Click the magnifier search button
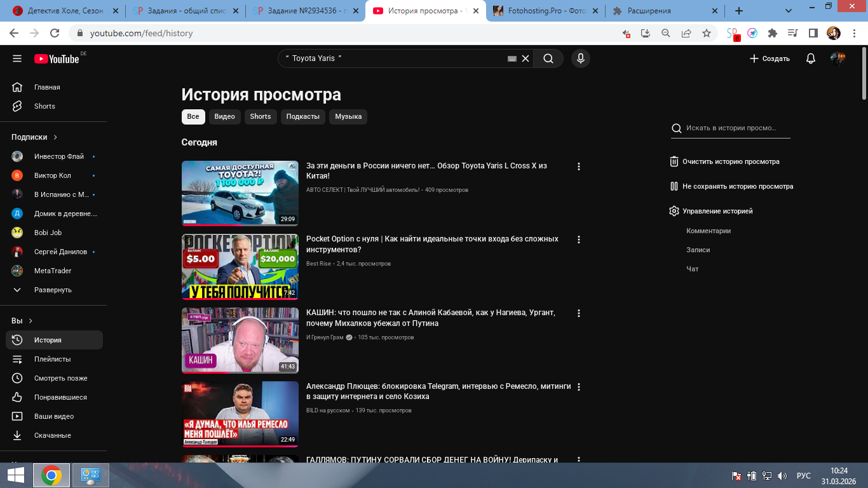The height and width of the screenshot is (488, 868). (x=548, y=58)
